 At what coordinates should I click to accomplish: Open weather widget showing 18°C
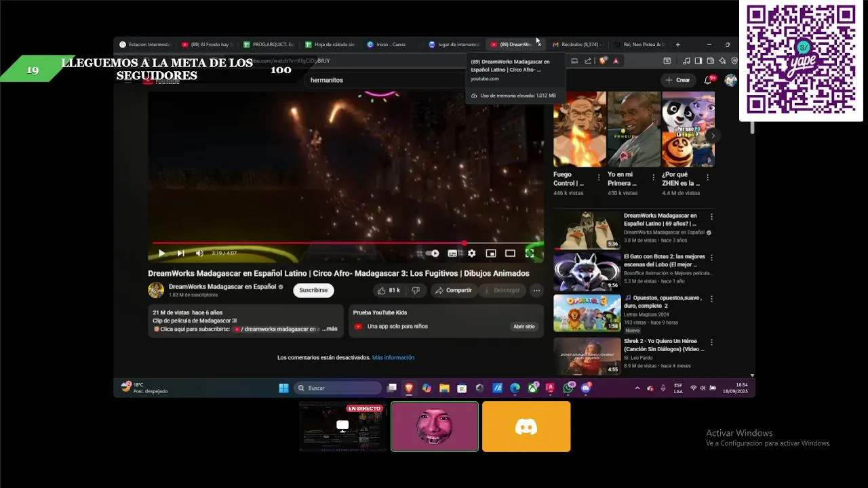[144, 388]
